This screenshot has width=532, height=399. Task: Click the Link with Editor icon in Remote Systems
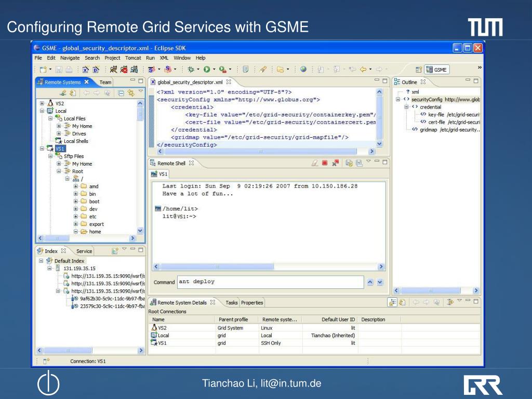[131, 93]
